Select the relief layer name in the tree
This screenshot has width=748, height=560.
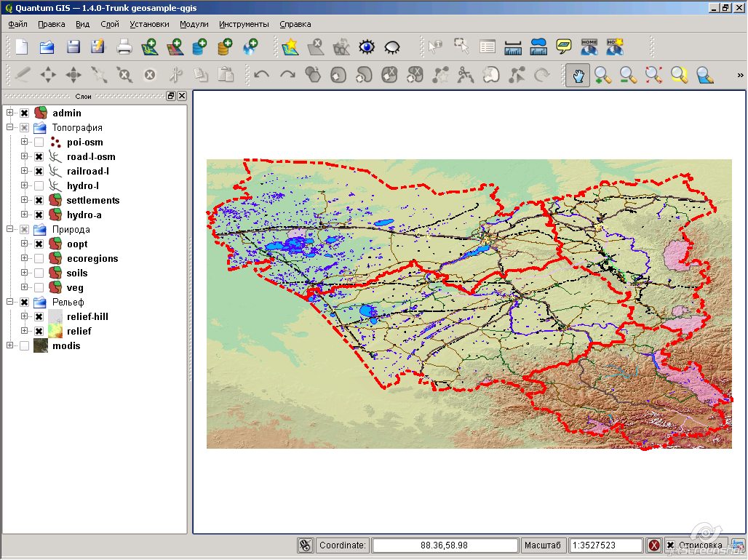pyautogui.click(x=79, y=331)
